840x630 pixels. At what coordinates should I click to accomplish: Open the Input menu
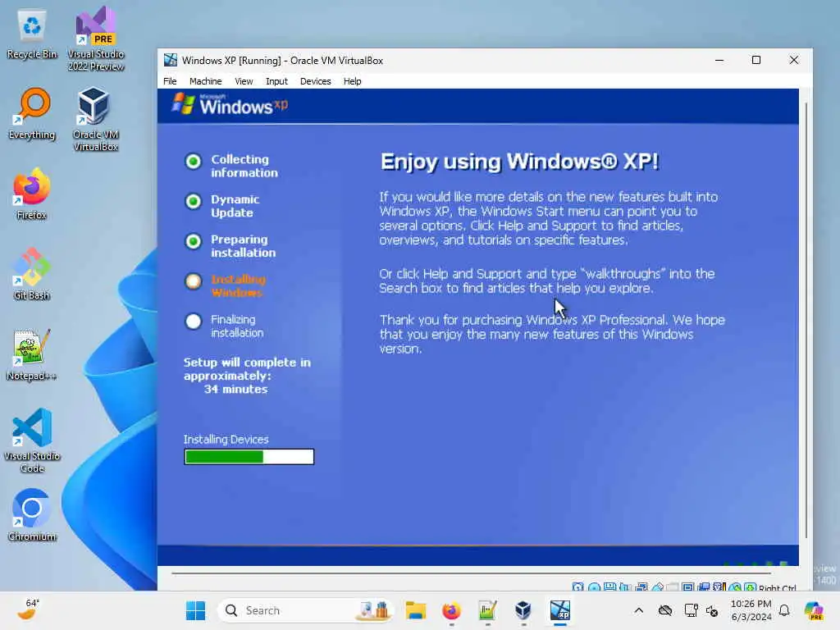[x=276, y=81]
